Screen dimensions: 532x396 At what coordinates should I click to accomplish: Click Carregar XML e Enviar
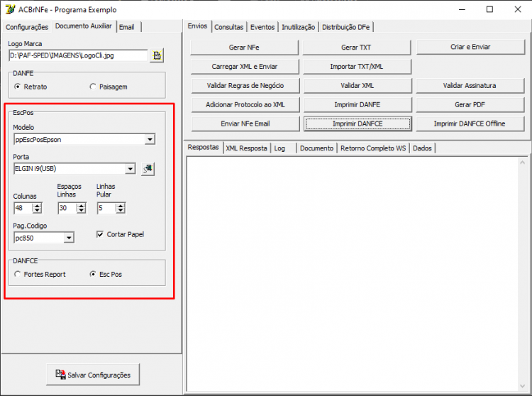[x=245, y=67]
